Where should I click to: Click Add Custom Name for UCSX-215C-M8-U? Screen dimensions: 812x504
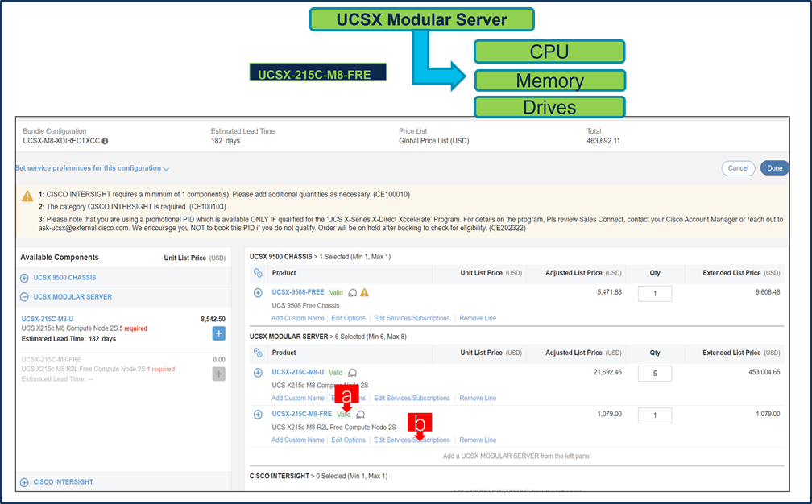[298, 398]
